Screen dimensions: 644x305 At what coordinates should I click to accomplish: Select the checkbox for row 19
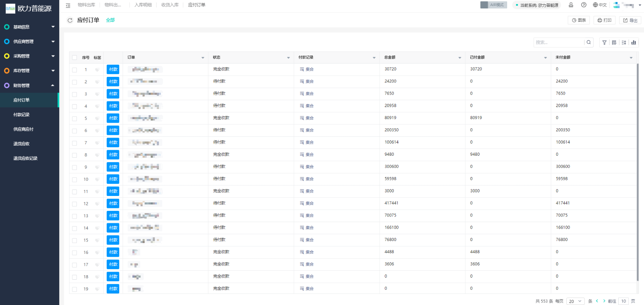pyautogui.click(x=74, y=289)
